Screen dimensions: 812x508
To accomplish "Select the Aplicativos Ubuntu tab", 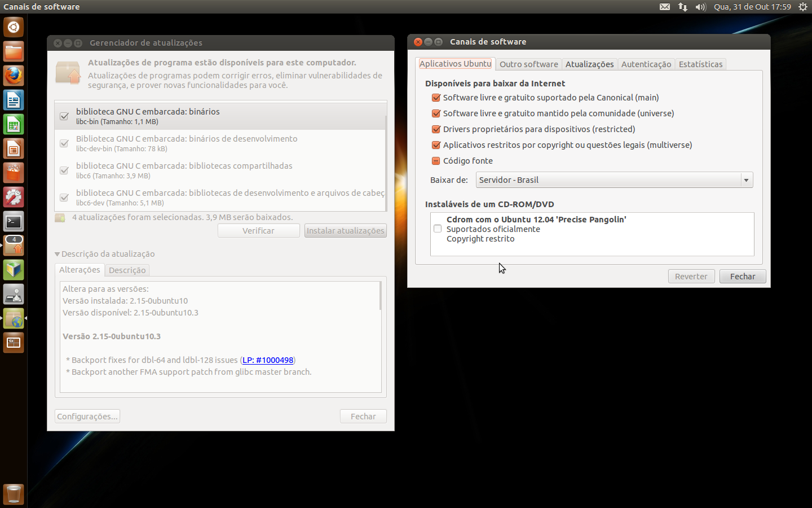I will tap(455, 64).
